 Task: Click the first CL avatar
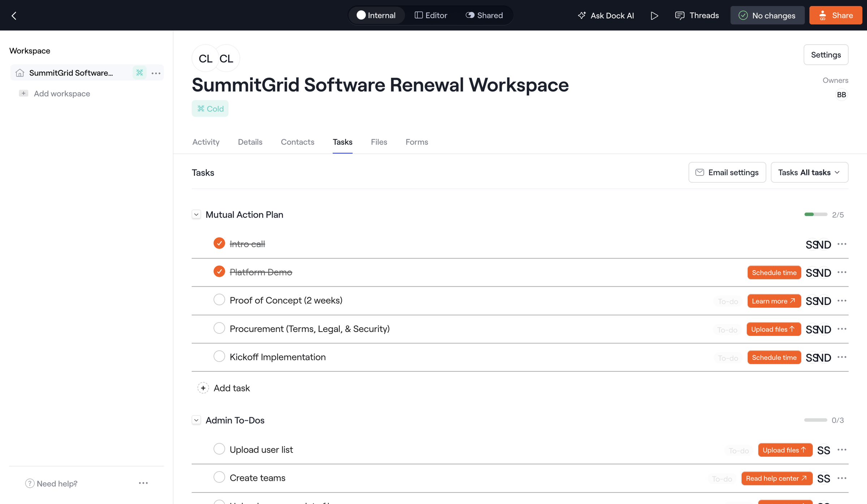tap(206, 58)
